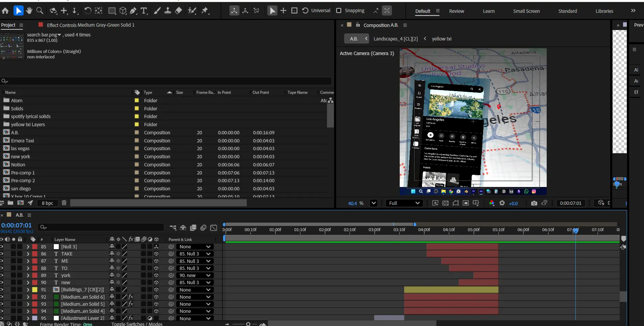Select the Eraser tool
Image resolution: width=644 pixels, height=326 pixels.
[178, 11]
